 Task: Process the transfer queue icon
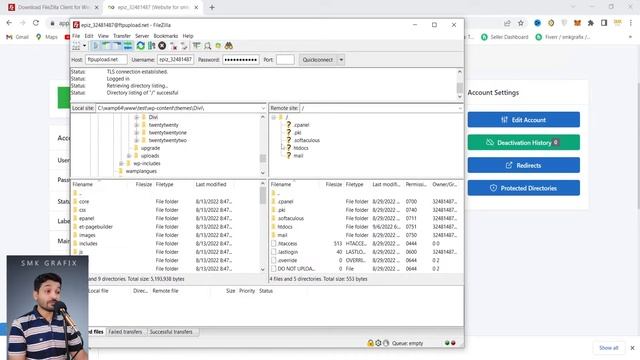click(151, 46)
